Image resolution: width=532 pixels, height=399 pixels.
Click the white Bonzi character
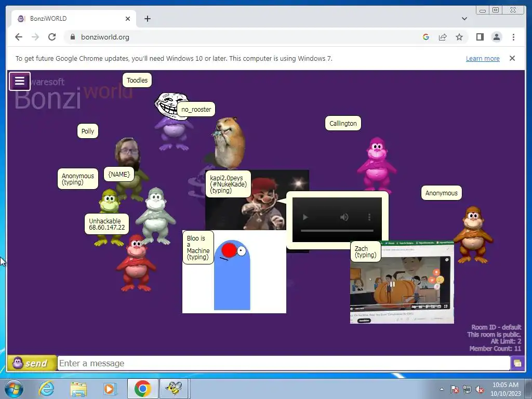(156, 216)
